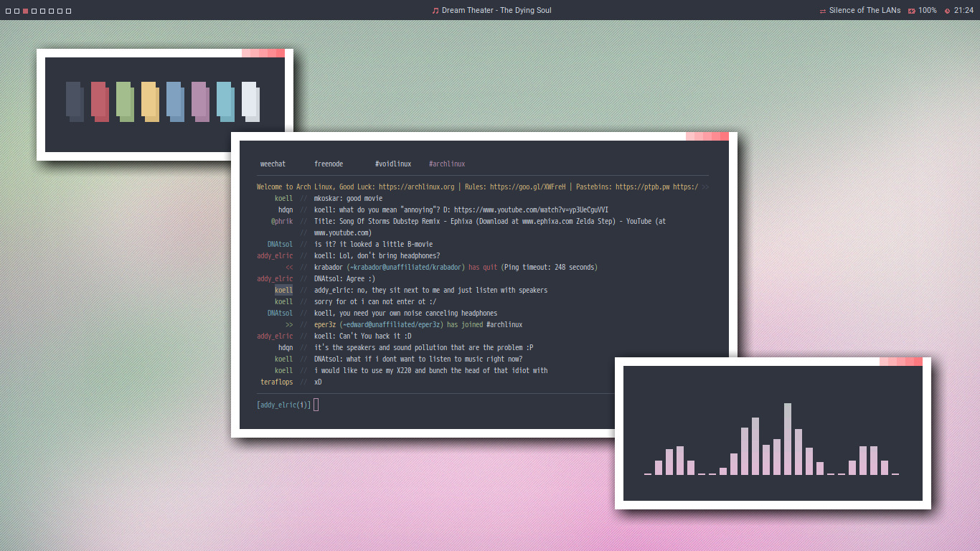Screen dimensions: 980x551
Task: Click the eper3z has joined #archlinux line
Action: click(418, 324)
